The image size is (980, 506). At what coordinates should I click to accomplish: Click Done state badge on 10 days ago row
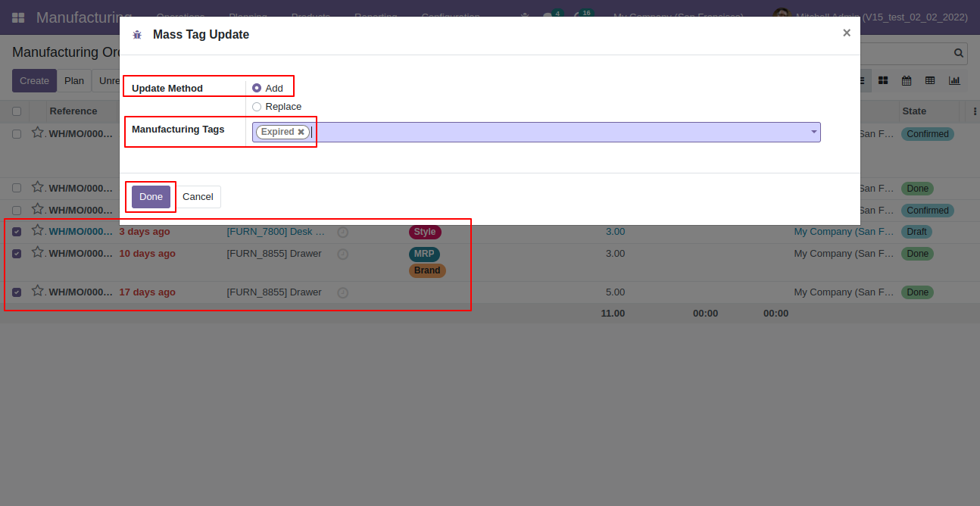(x=917, y=254)
